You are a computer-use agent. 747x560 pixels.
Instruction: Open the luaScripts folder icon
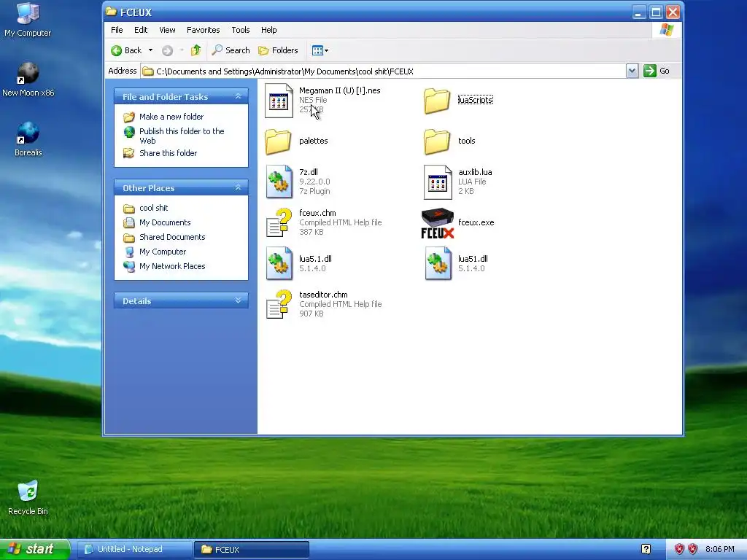click(x=437, y=101)
